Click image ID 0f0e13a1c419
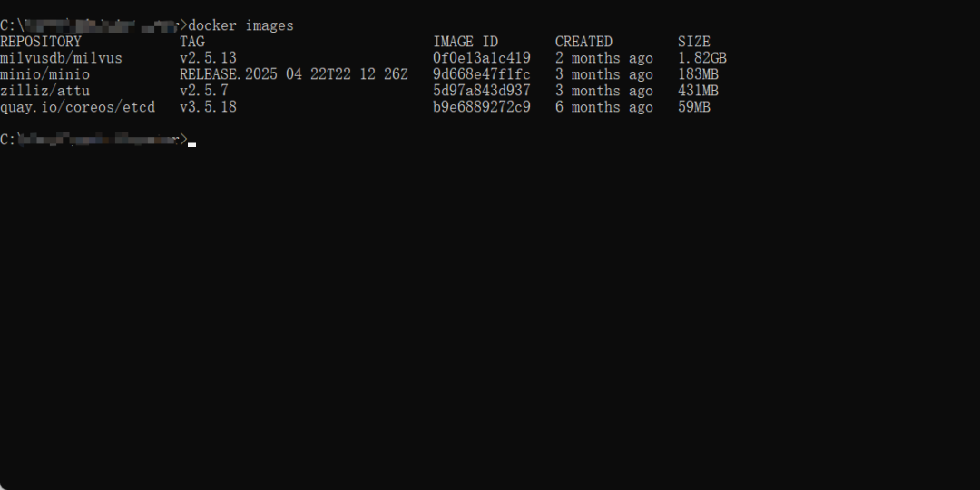 (481, 58)
